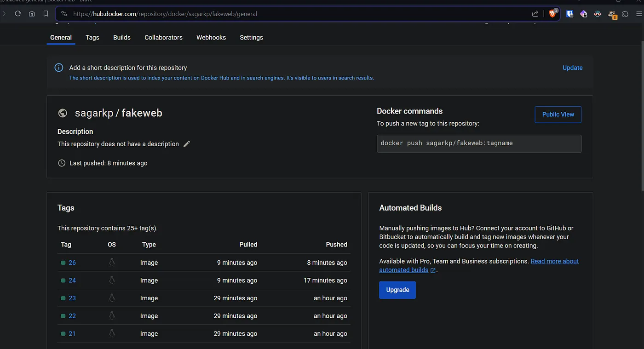Go to the browser home page icon
644x349 pixels.
click(32, 14)
